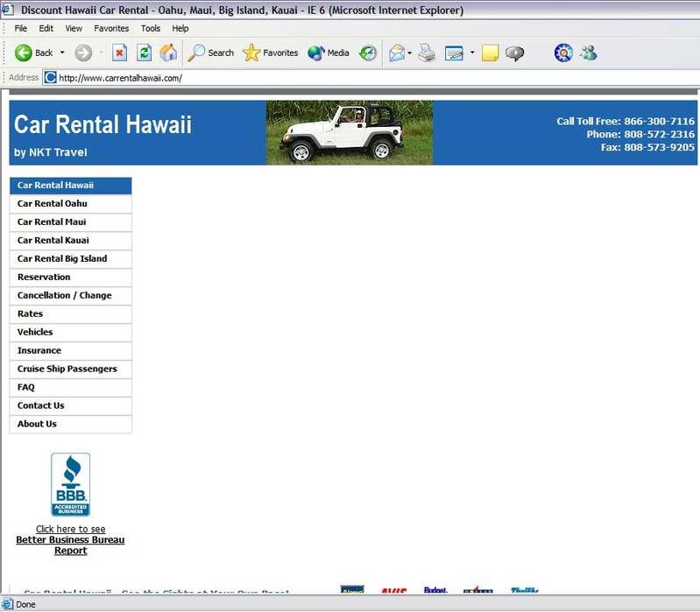Open the Search pane
Viewport: 700px width, 612px height.
click(x=210, y=53)
